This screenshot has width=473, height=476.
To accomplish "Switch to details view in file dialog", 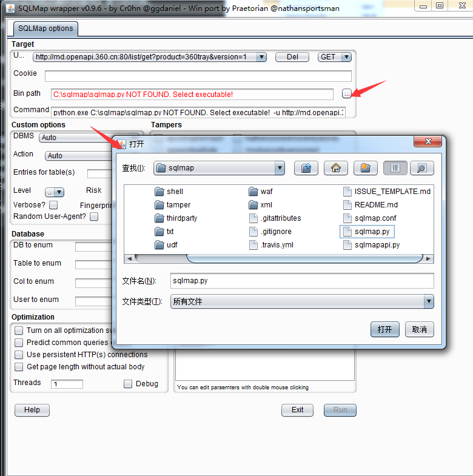I will point(421,168).
